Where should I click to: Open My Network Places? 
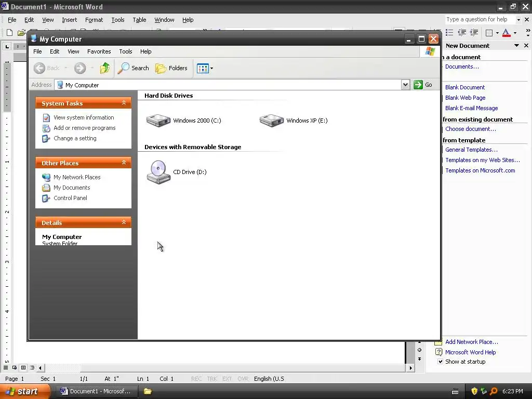pos(77,177)
